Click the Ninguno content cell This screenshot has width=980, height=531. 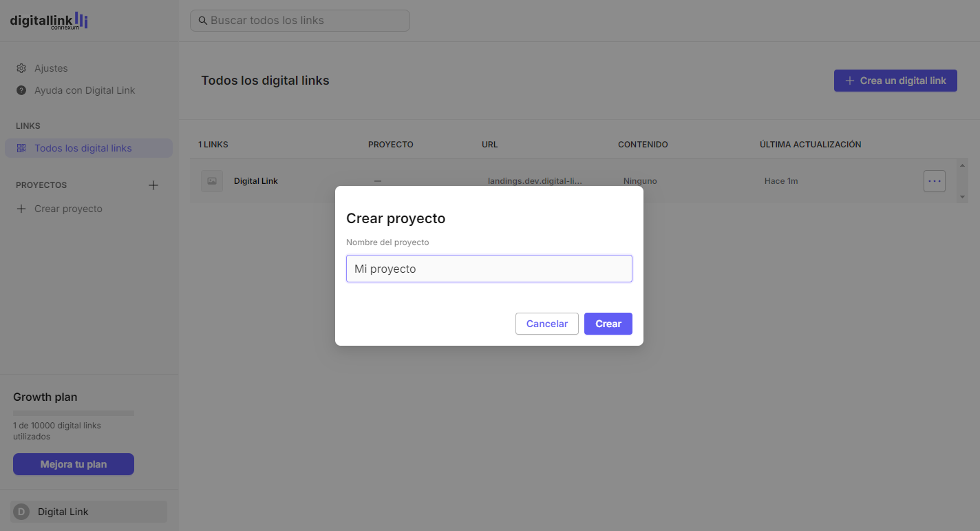(640, 181)
